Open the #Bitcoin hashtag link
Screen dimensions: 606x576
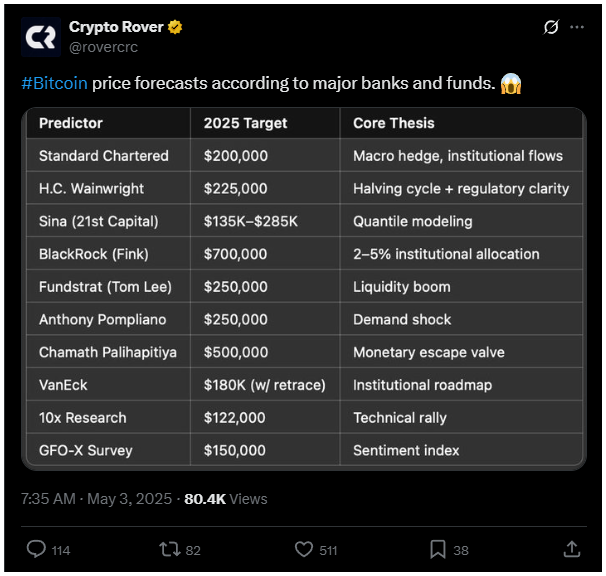(54, 83)
